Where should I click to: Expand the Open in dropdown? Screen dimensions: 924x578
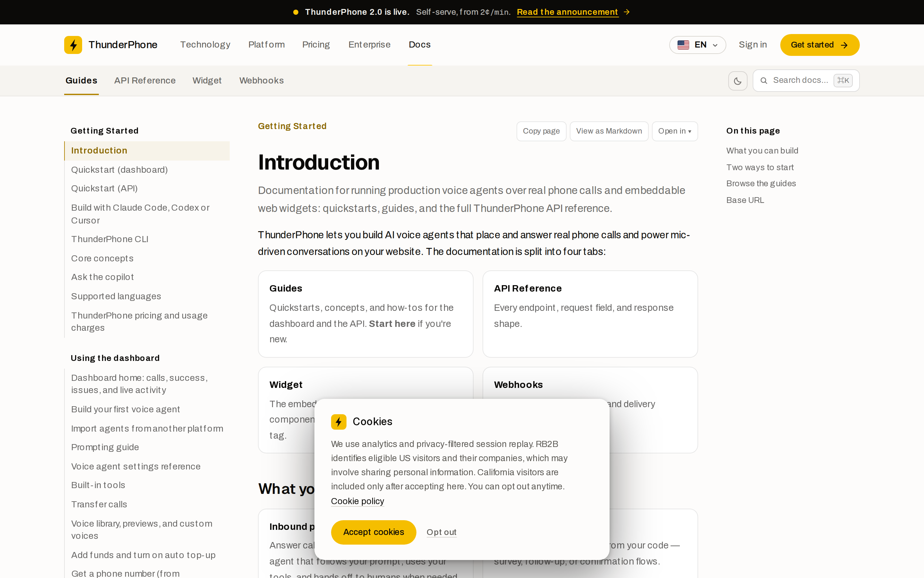[675, 131]
